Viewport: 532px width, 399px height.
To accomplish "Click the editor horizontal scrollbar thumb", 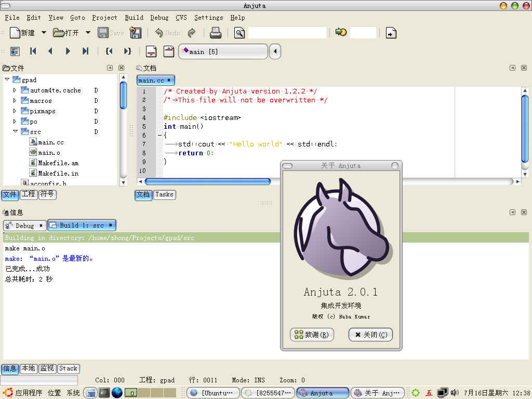I will click(x=208, y=181).
